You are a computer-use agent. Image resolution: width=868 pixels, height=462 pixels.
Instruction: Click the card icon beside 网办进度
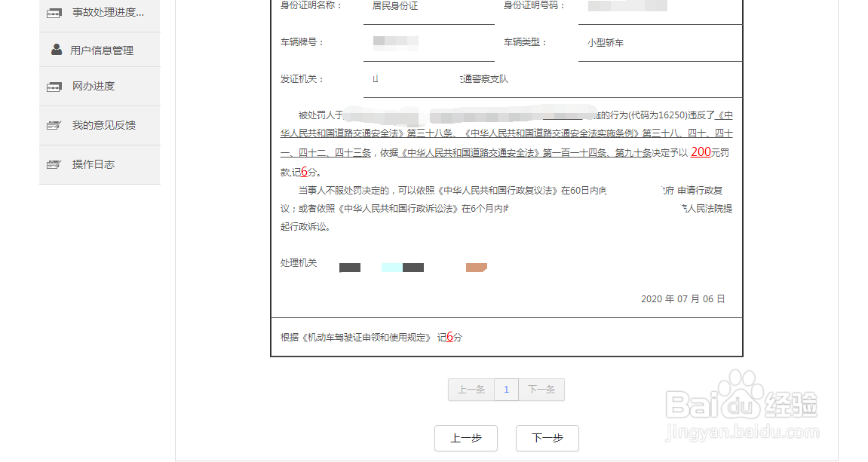pos(54,86)
